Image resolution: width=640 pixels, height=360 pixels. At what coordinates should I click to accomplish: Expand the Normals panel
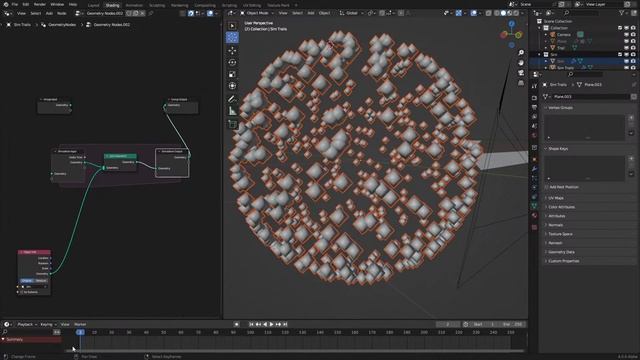pyautogui.click(x=555, y=225)
